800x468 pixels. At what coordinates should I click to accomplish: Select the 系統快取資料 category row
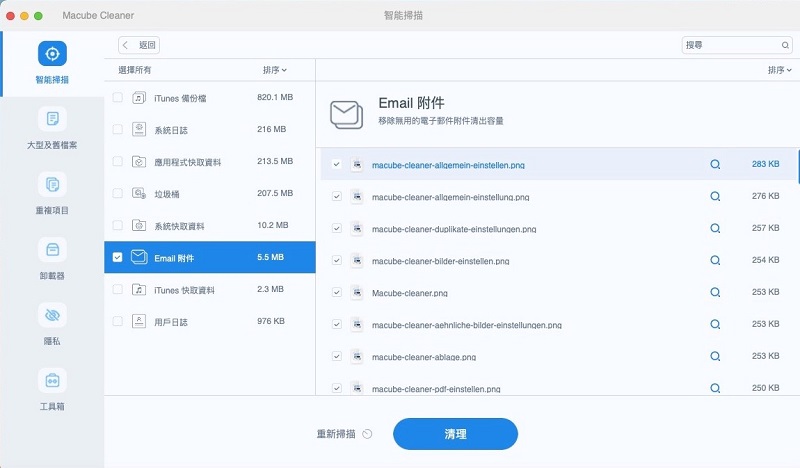pyautogui.click(x=210, y=225)
